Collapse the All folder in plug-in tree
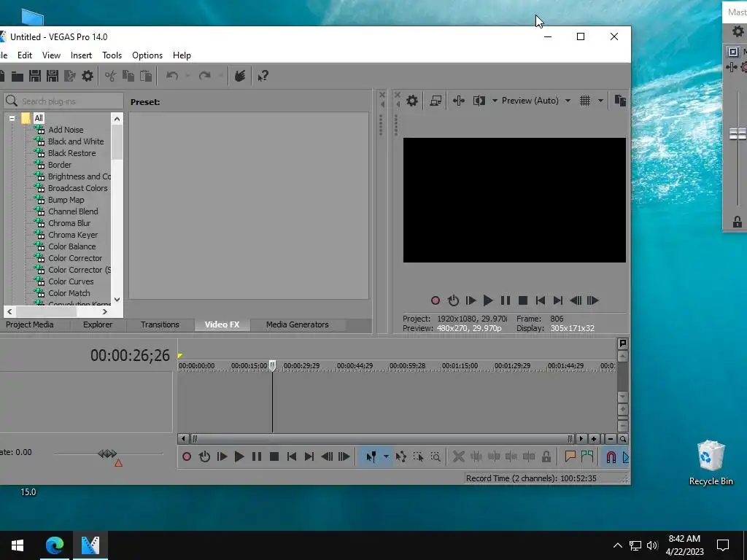This screenshot has height=560, width=747. pos(12,118)
